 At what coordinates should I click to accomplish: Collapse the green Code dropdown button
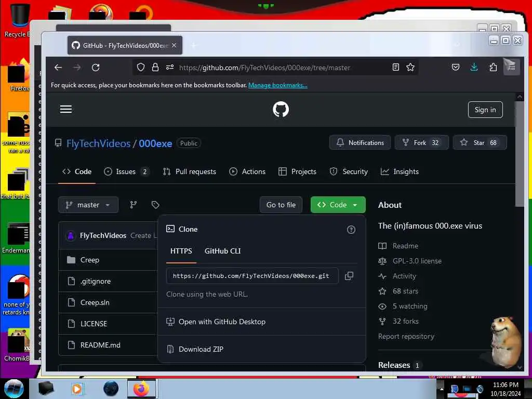coord(338,205)
